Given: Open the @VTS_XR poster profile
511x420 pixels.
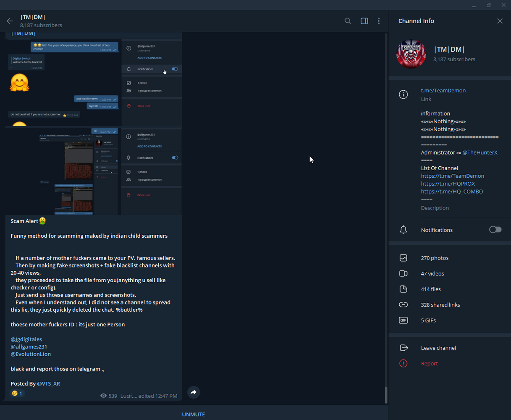Looking at the screenshot, I should (48, 383).
